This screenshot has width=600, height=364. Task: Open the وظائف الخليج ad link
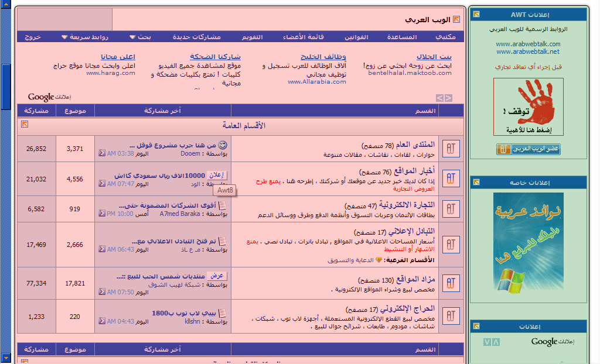point(323,57)
